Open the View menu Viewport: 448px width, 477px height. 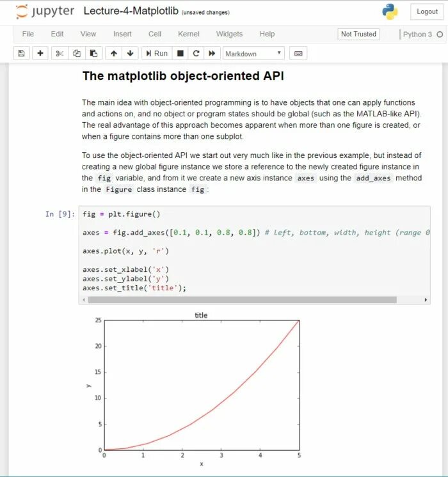[88, 34]
